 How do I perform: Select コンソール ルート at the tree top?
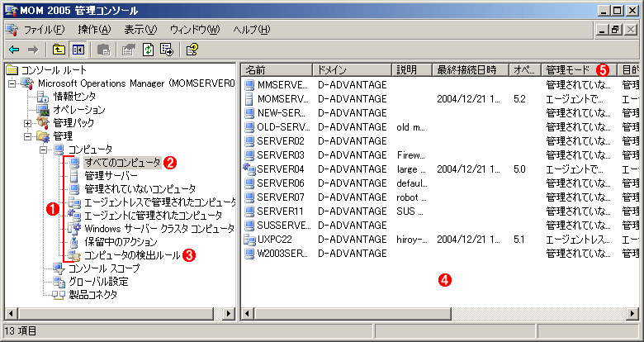(x=54, y=70)
